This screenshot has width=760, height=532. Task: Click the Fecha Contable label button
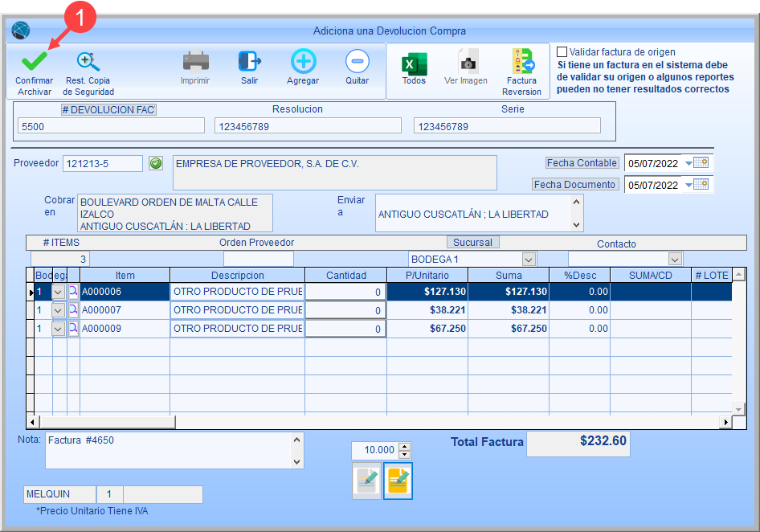(582, 163)
